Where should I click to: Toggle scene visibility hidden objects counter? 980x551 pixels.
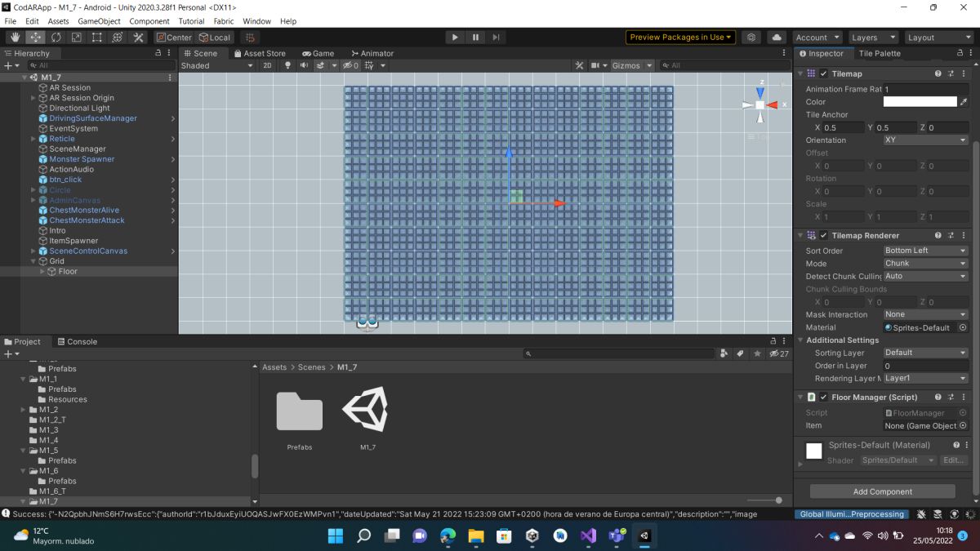(350, 65)
